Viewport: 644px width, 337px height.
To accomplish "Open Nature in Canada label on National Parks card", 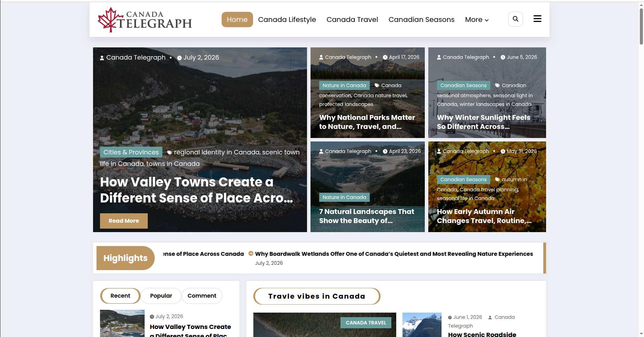I will click(344, 85).
